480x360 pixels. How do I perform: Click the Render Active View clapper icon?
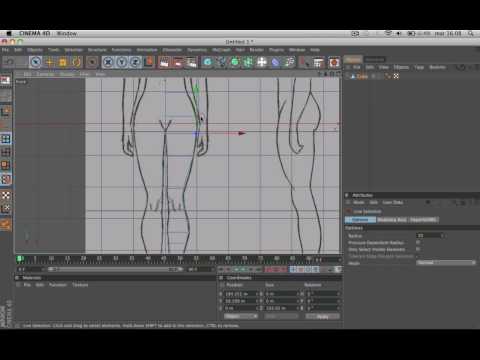pos(164,62)
